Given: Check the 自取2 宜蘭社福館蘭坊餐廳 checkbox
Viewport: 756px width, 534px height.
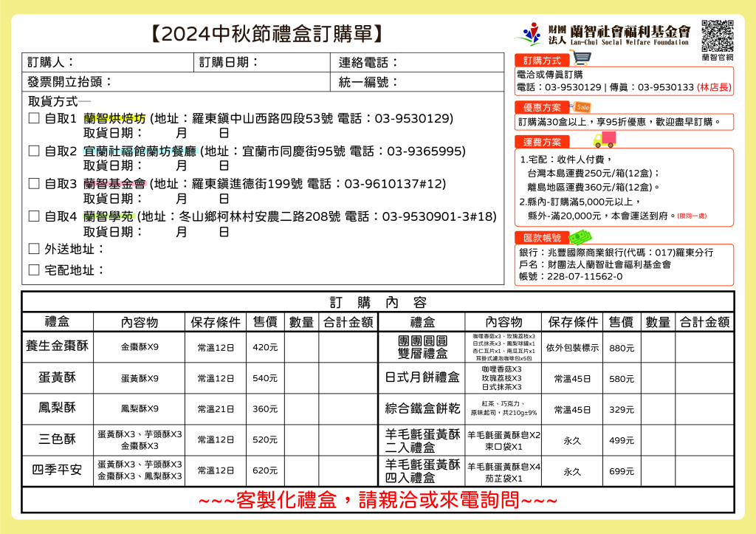Looking at the screenshot, I should click(x=34, y=151).
